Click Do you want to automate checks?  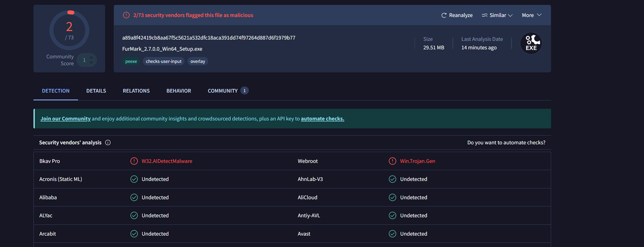(x=506, y=143)
